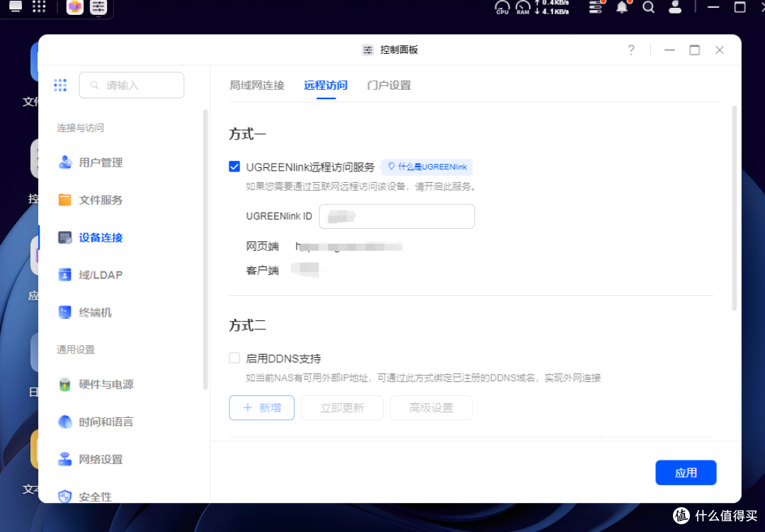Click the 客户端 label
765x532 pixels.
[263, 271]
